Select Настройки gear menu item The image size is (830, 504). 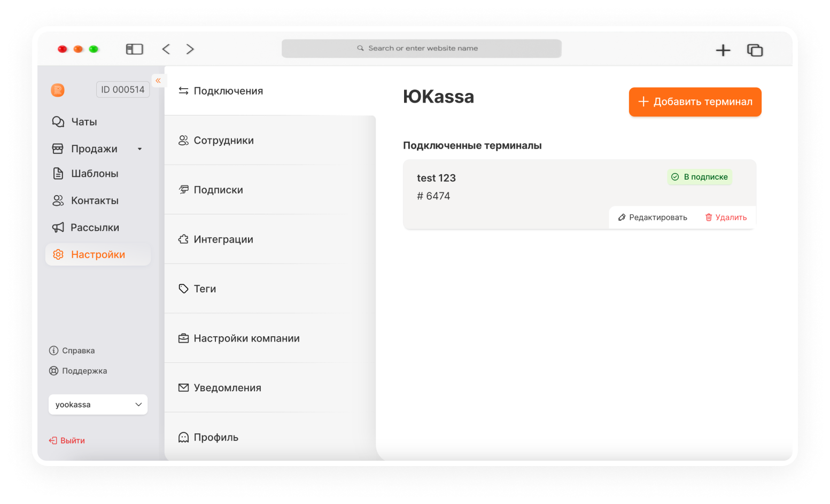coord(98,255)
